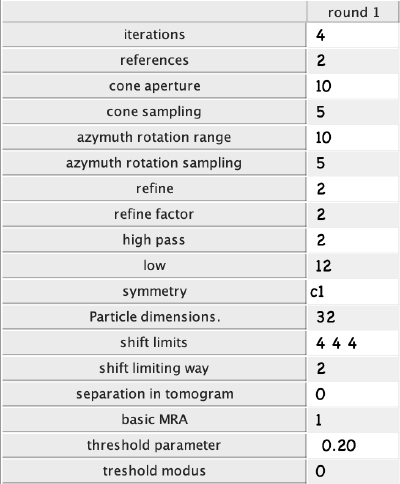Edit azymuth rotation range value
This screenshot has width=400, height=484.
coord(353,137)
